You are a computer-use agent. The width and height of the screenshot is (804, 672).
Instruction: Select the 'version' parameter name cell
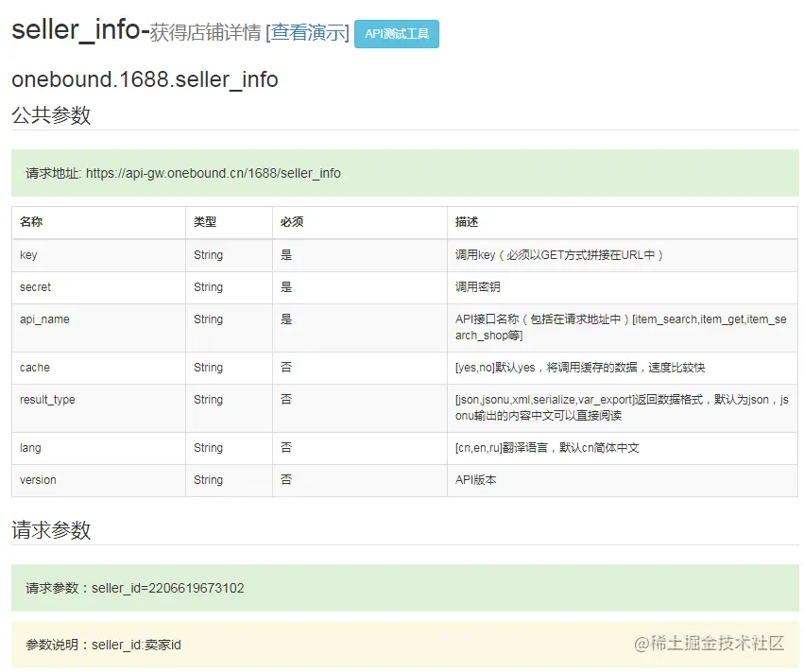pyautogui.click(x=98, y=480)
